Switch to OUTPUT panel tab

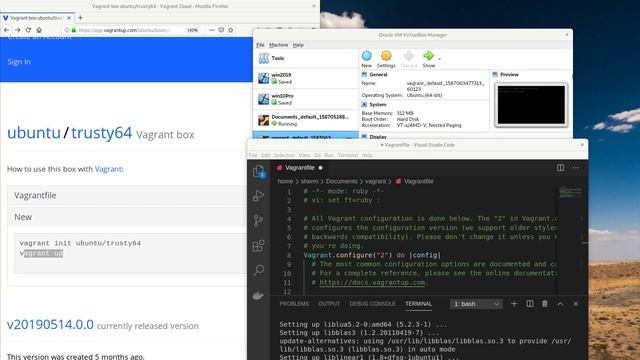tap(329, 304)
